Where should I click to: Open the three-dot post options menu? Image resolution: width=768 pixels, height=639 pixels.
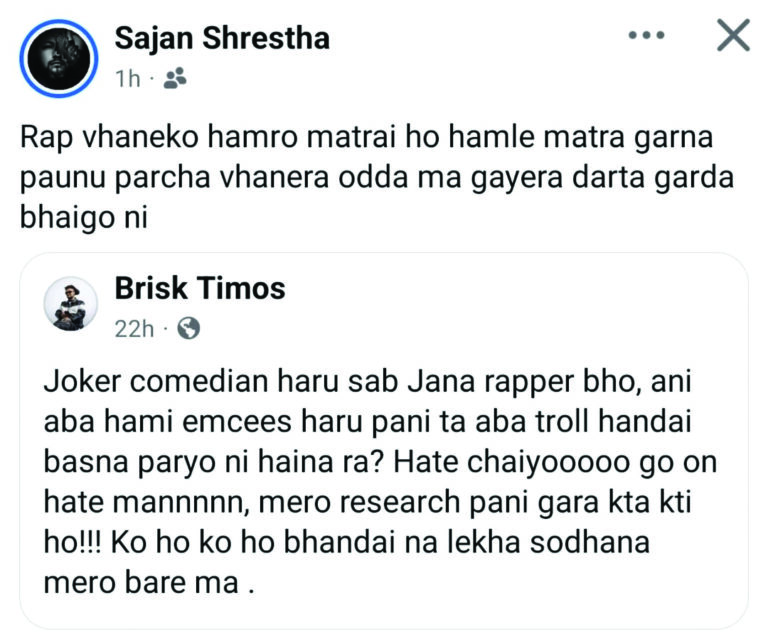point(645,37)
